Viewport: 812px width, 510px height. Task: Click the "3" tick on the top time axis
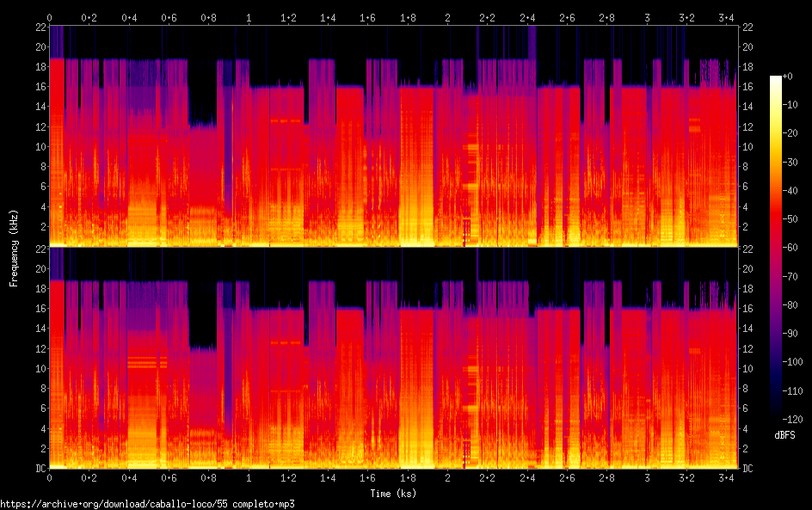(647, 17)
